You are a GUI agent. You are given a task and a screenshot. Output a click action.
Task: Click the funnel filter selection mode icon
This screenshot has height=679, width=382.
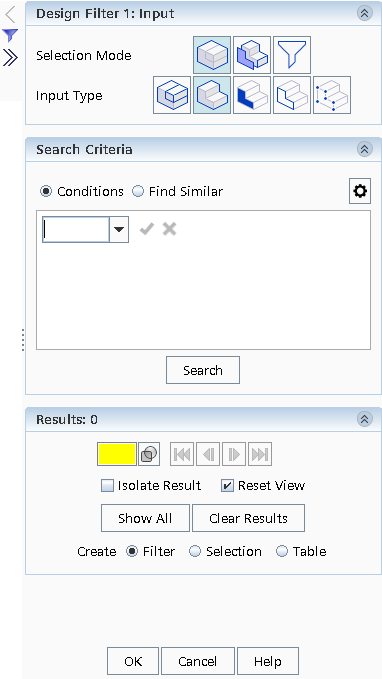[292, 55]
